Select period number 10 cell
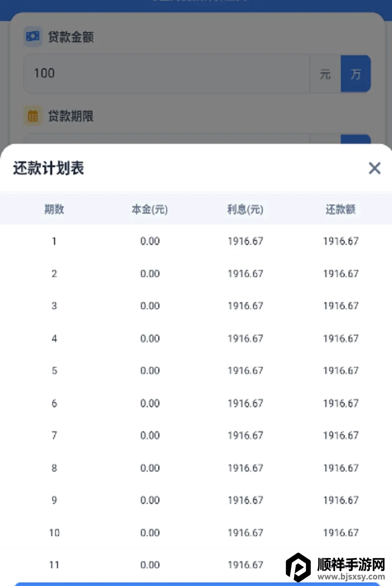This screenshot has width=392, height=586. coord(54,533)
